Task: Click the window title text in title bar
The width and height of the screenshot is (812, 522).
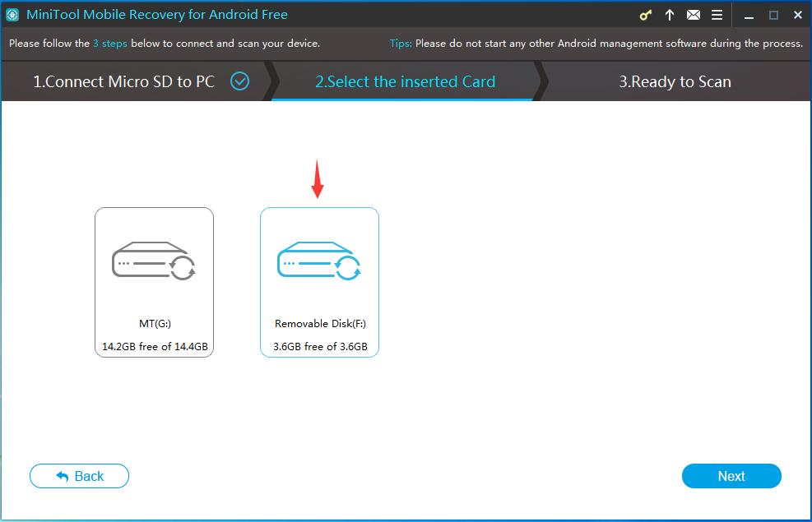Action: click(x=158, y=15)
